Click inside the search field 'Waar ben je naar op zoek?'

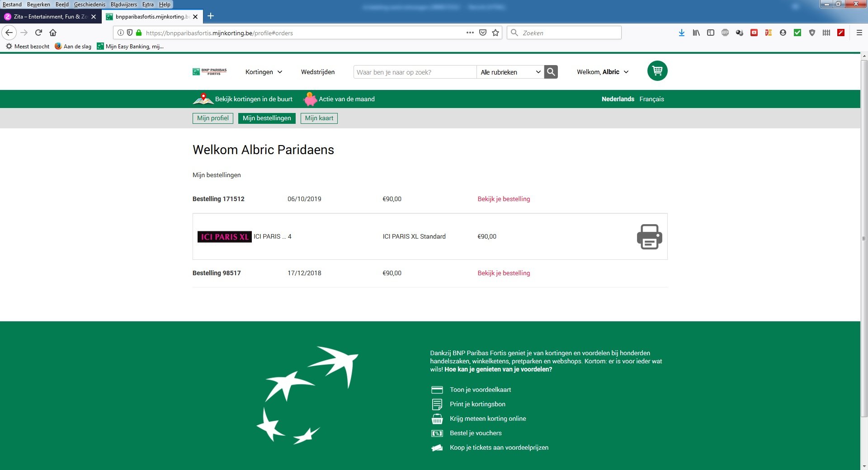pos(414,72)
